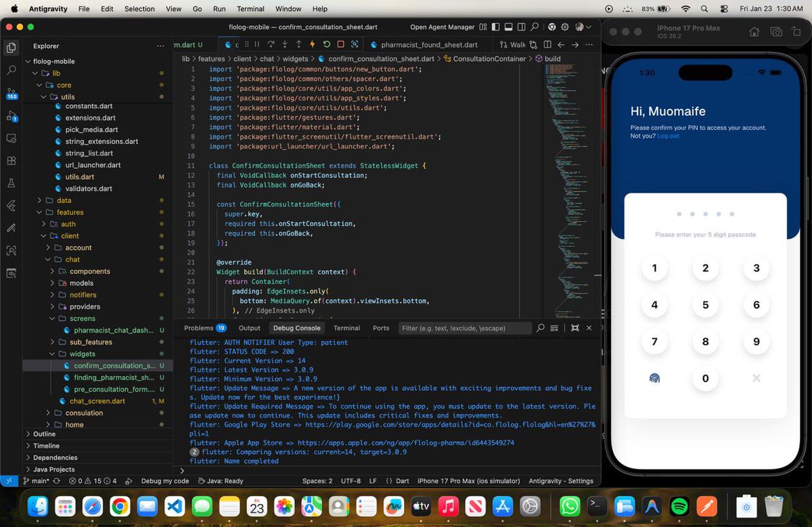Image resolution: width=812 pixels, height=527 pixels.
Task: Open the Selection menu in menu bar
Action: 139,9
